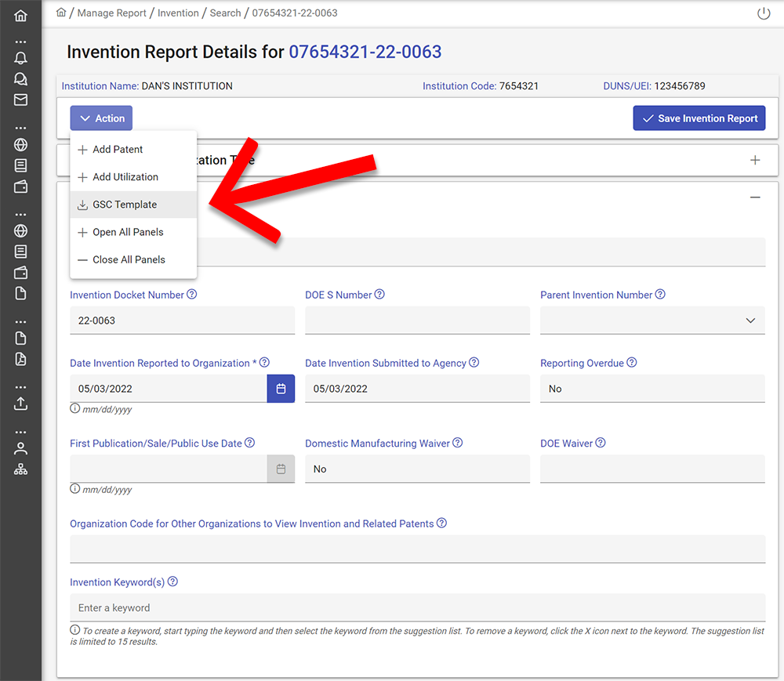Click the home icon in the sidebar
The image size is (784, 681).
(x=20, y=16)
